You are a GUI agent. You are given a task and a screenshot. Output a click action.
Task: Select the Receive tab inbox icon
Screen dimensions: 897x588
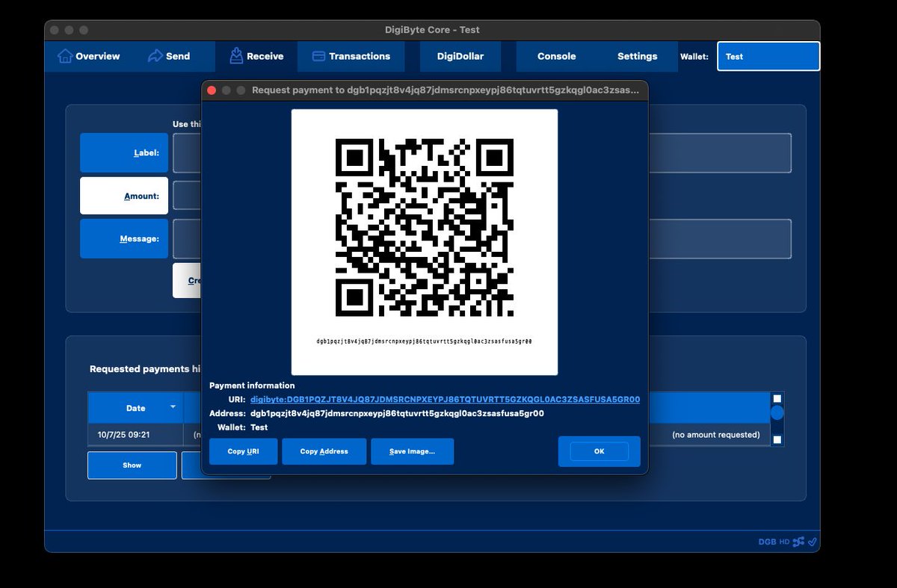(256, 56)
